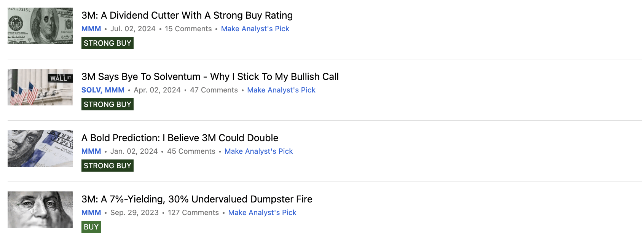Viewport: 644px width, 239px height.
Task: Click the Franklin and blue banknote thumbnail
Action: point(40,148)
